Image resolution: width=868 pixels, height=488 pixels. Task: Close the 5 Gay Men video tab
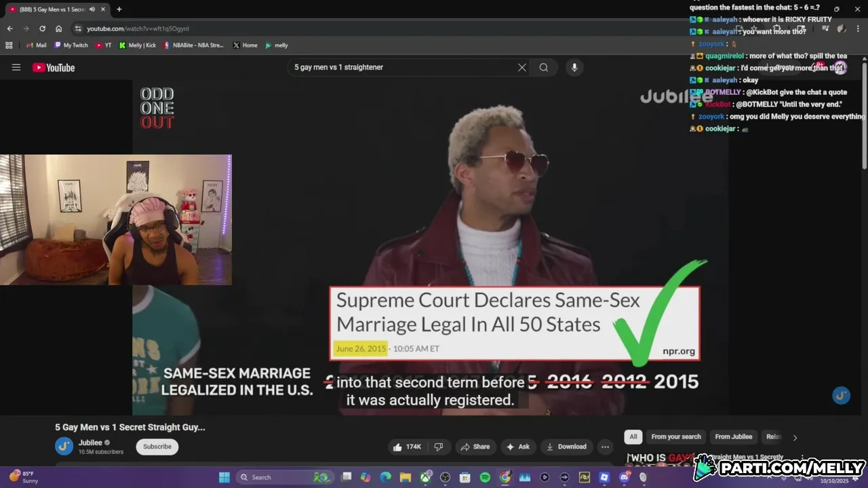tap(102, 9)
